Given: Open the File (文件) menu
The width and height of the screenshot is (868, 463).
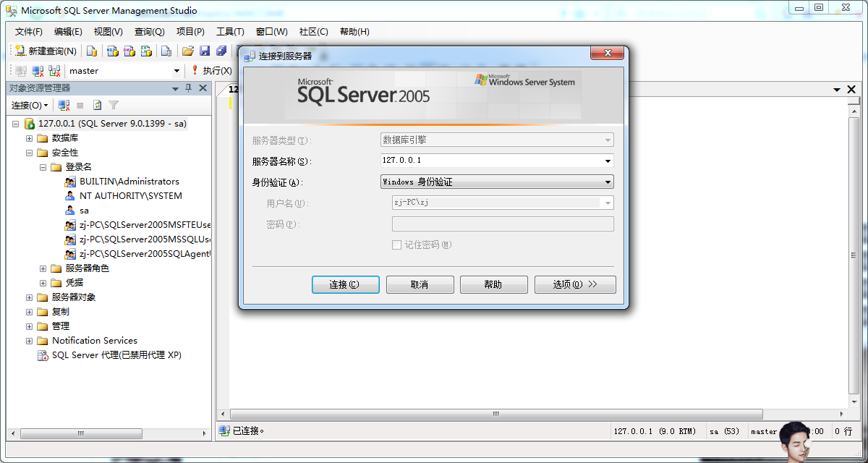Looking at the screenshot, I should pyautogui.click(x=29, y=32).
